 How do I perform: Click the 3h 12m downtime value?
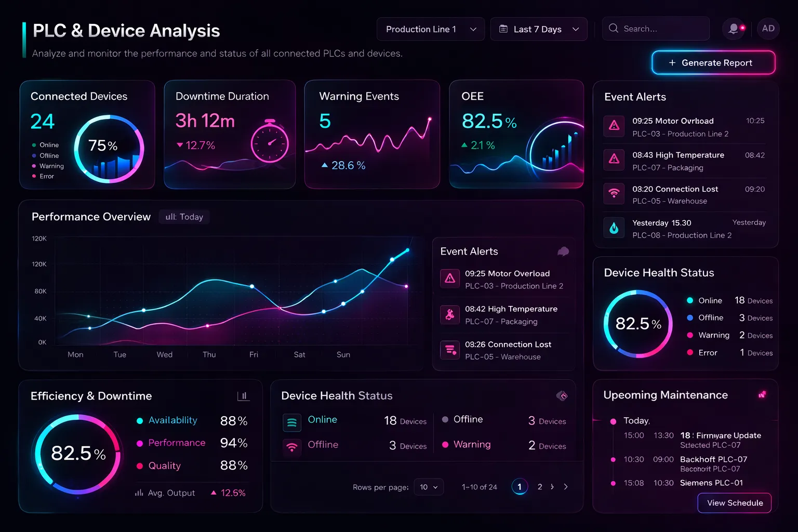tap(205, 121)
